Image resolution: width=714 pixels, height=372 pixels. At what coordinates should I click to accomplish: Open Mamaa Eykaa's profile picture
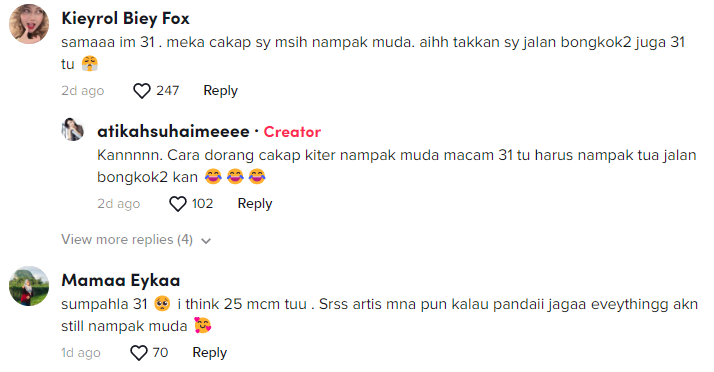(x=29, y=286)
